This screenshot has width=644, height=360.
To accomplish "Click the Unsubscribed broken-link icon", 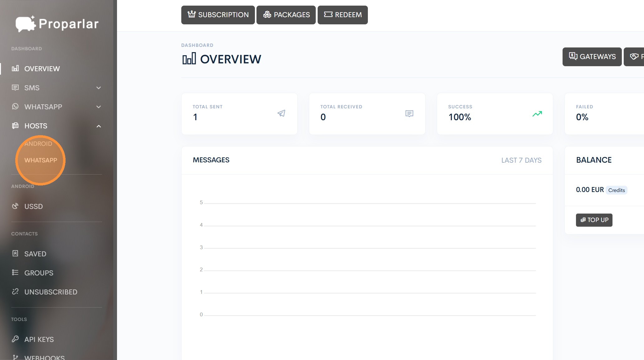I will [x=15, y=292].
